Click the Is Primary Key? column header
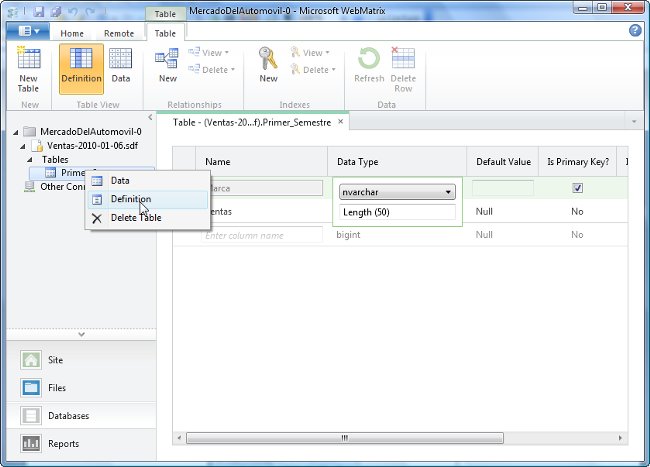The height and width of the screenshot is (467, 650). click(577, 162)
